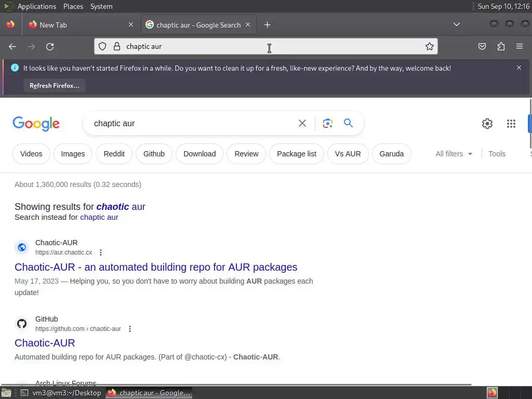Viewport: 532px width, 399px height.
Task: Open the Pocket save icon
Action: [482, 46]
